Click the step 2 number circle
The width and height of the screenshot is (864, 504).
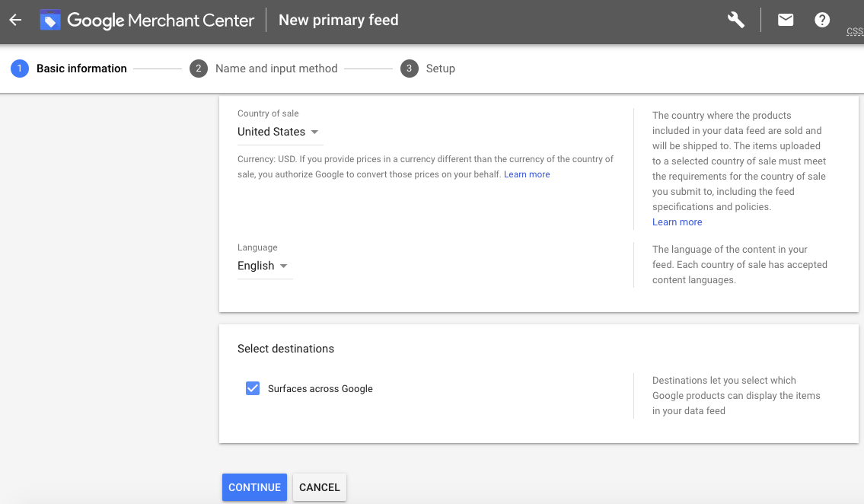198,69
